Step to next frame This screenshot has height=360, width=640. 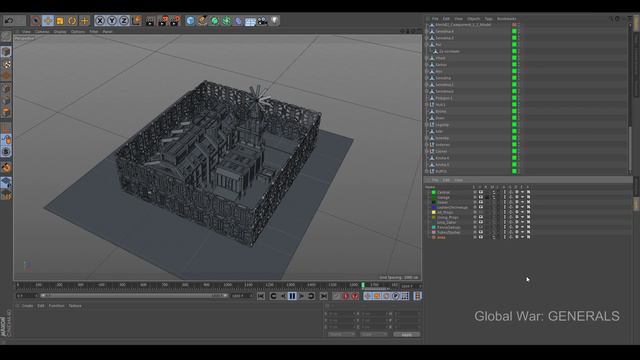302,296
